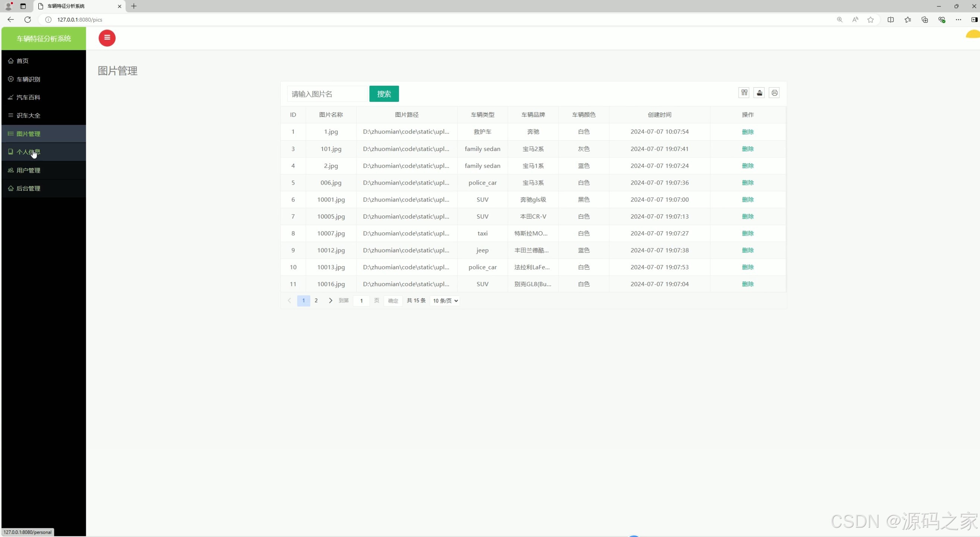The width and height of the screenshot is (980, 537).
Task: Click the export table icon
Action: tap(759, 93)
